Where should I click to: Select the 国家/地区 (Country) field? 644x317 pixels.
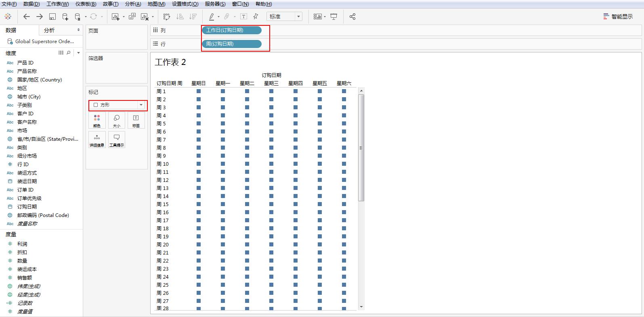[x=40, y=79]
